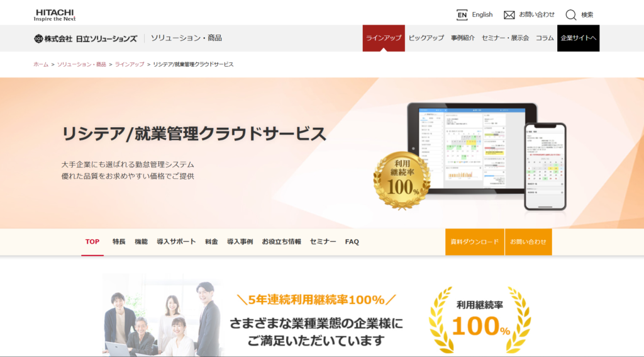Click the text 大手企業にも選ばれる勤怠管理システム

coord(128,164)
